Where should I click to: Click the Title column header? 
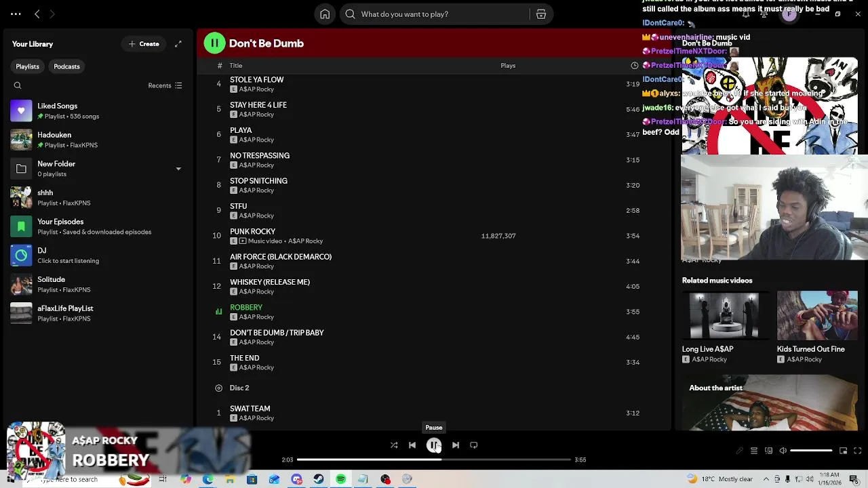(236, 66)
